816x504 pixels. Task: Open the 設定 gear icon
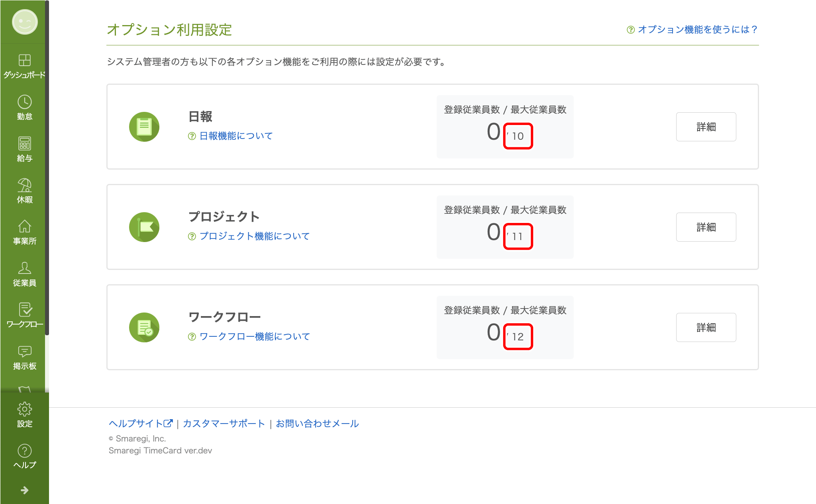(25, 409)
